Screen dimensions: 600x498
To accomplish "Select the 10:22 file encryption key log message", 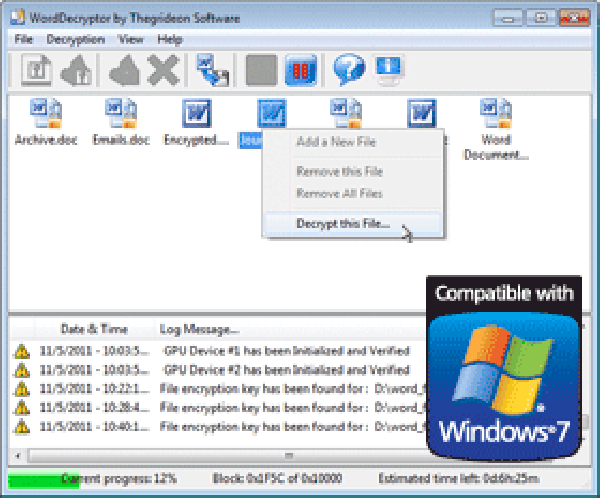I will coord(293,389).
